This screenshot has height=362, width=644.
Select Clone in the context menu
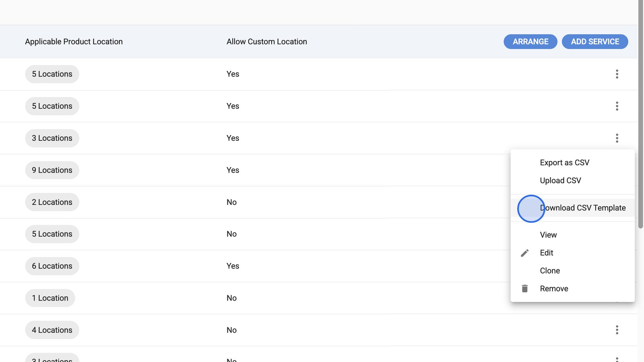(x=550, y=271)
